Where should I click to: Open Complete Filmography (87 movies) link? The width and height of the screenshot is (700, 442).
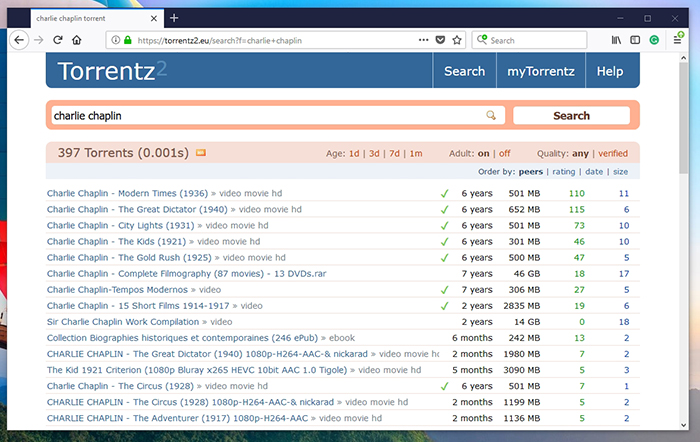[187, 274]
